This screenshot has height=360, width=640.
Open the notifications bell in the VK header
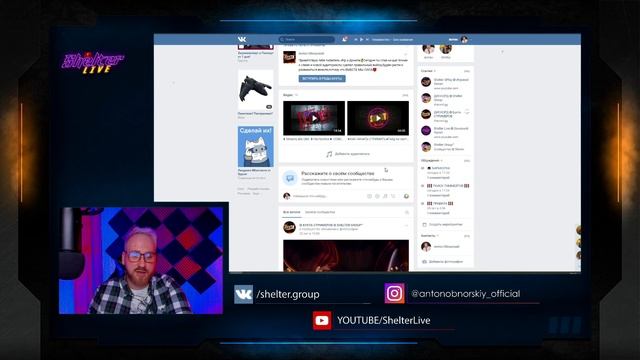tap(345, 39)
